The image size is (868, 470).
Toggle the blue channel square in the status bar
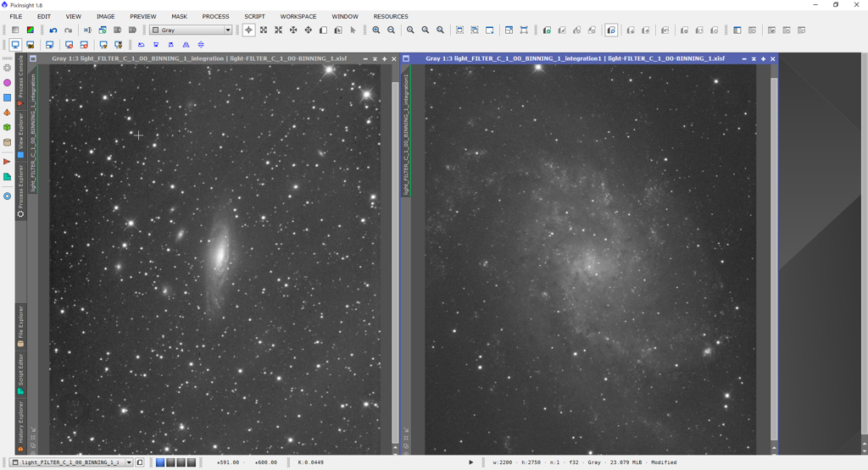coord(160,462)
